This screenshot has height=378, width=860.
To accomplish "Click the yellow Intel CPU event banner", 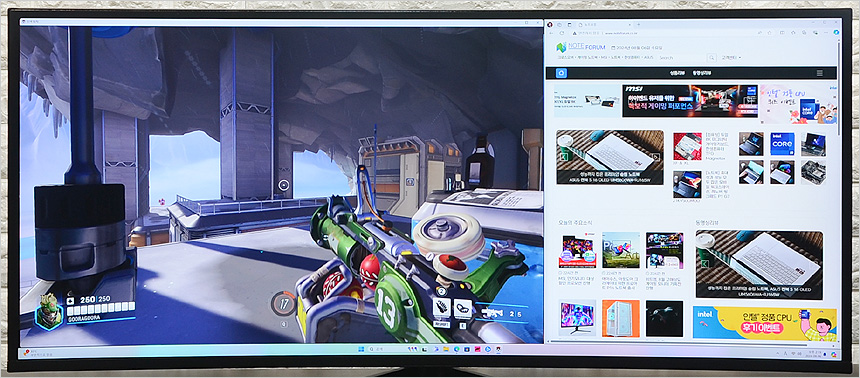I will 765,323.
